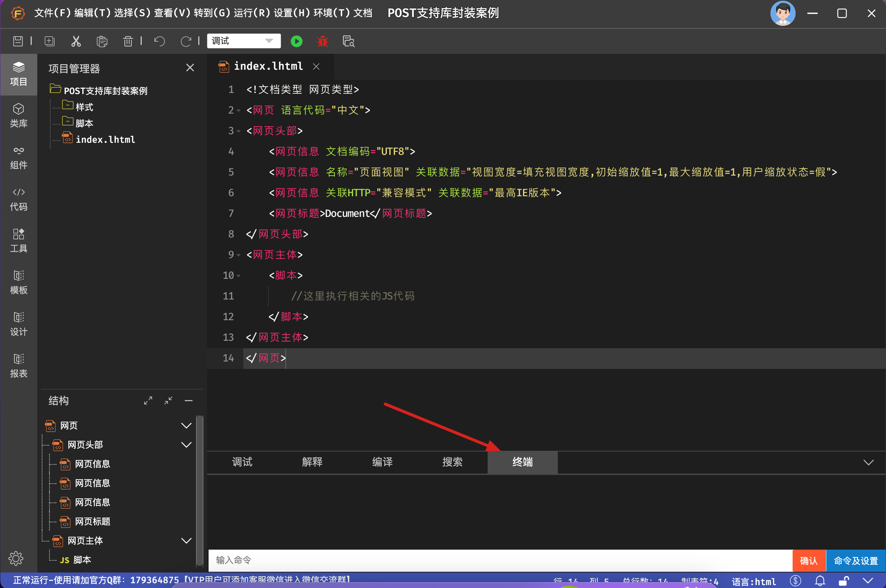
Task: Collapse all nodes in 结构 panel
Action: pyautogui.click(x=168, y=401)
